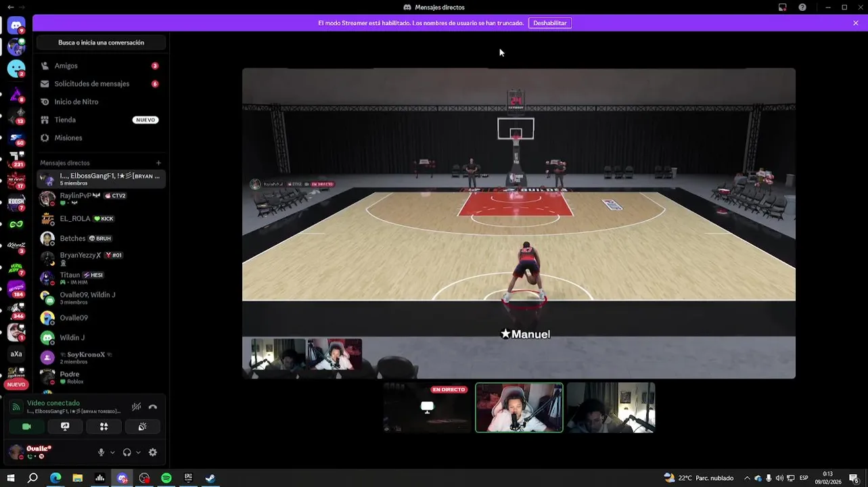Open the aXa server icon
Screen dimensions: 868x487
click(16, 354)
